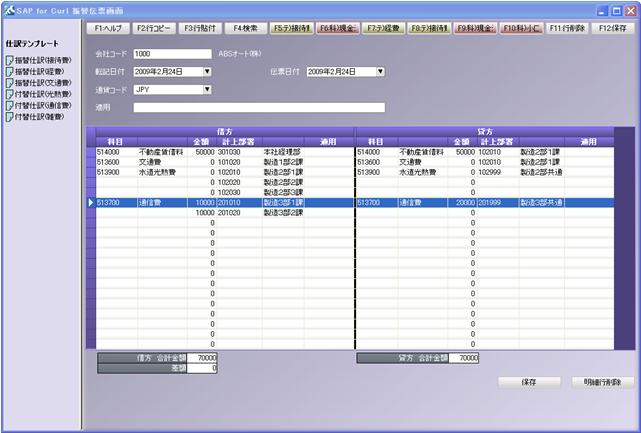Expand the 転記日付 date dropdown
The height and width of the screenshot is (433, 641).
[207, 72]
